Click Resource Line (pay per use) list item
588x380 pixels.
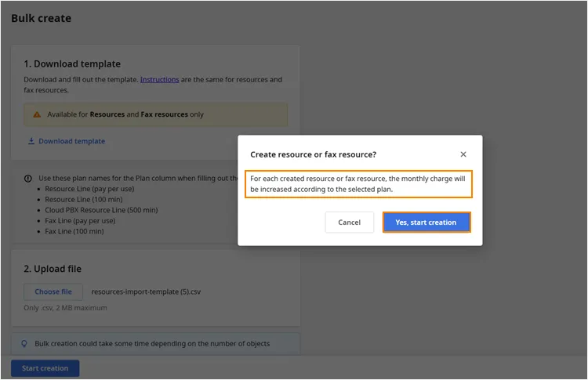(89, 189)
